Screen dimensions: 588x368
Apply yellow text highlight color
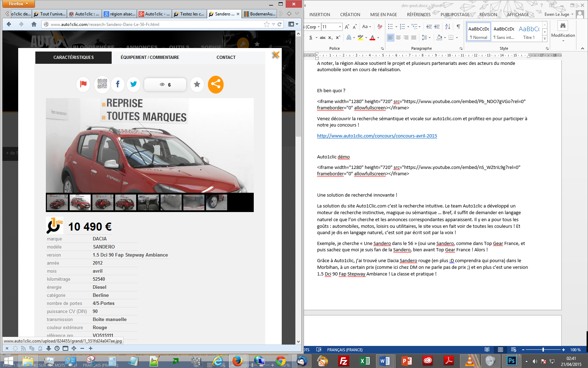coord(360,38)
